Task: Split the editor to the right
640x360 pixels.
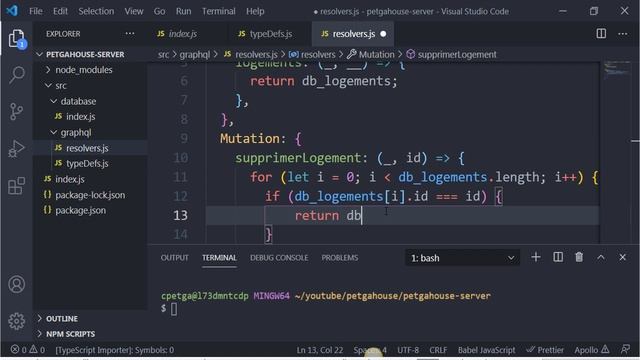Action: coord(601,33)
